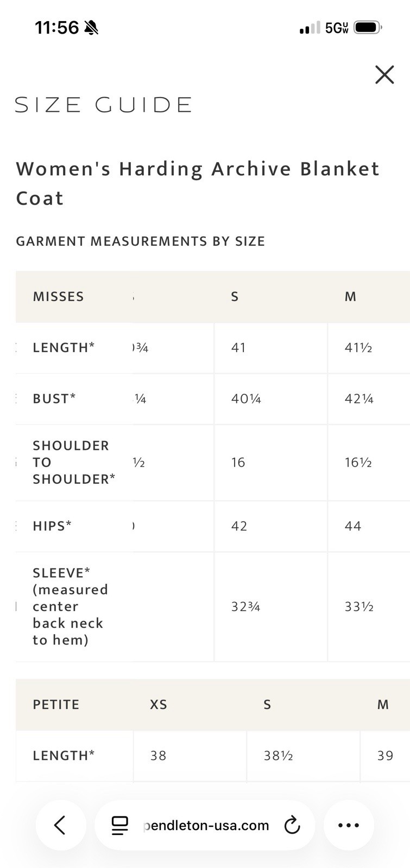The width and height of the screenshot is (410, 868).
Task: Select the Misses M column header
Action: 350,297
